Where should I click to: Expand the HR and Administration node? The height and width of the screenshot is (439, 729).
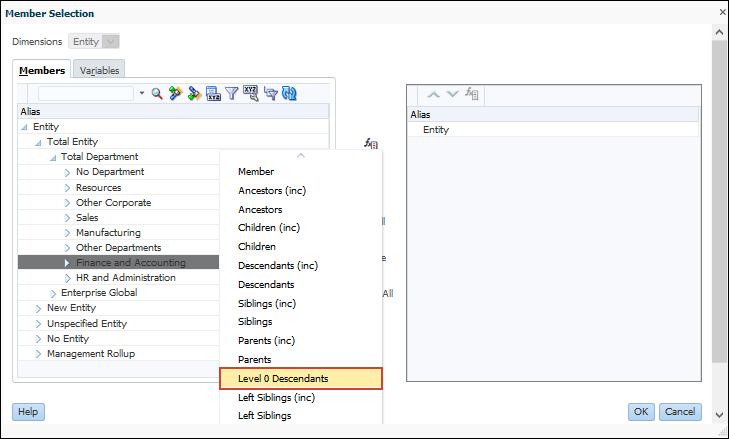tap(67, 278)
